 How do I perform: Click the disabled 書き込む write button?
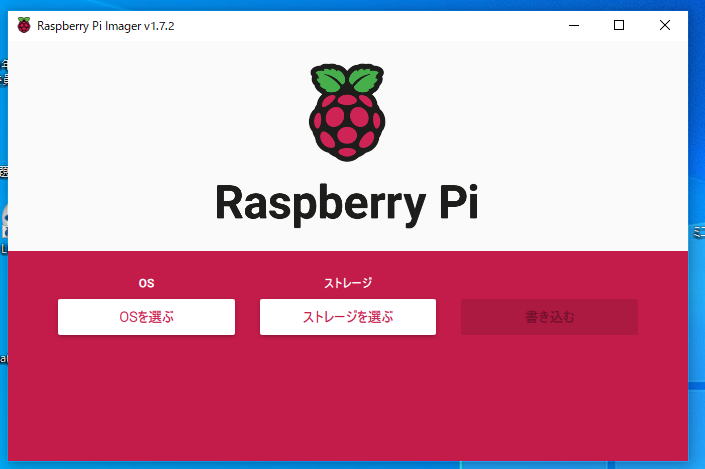(549, 317)
